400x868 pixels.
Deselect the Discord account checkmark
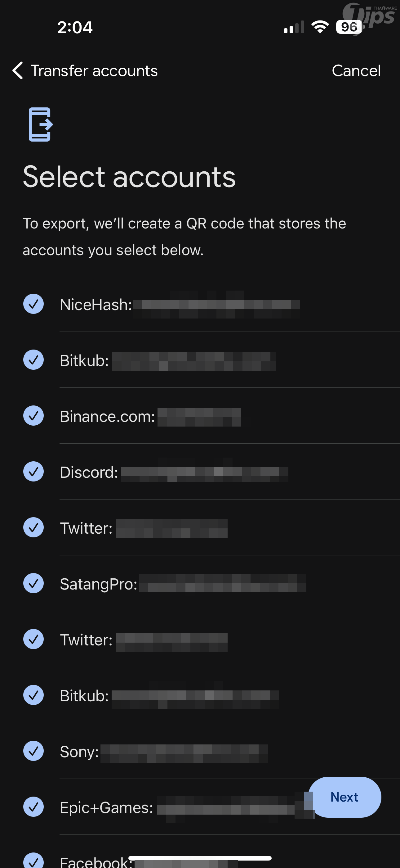(33, 472)
